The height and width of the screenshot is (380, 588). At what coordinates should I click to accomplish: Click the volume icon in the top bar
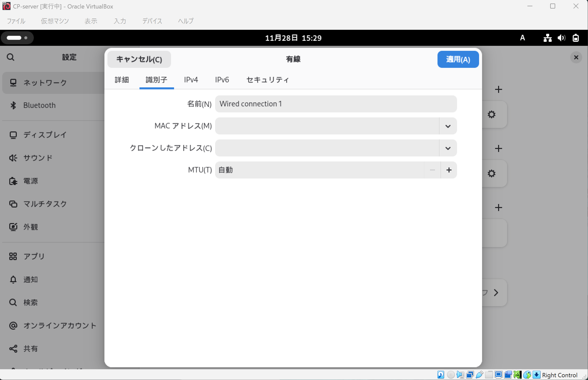(561, 38)
